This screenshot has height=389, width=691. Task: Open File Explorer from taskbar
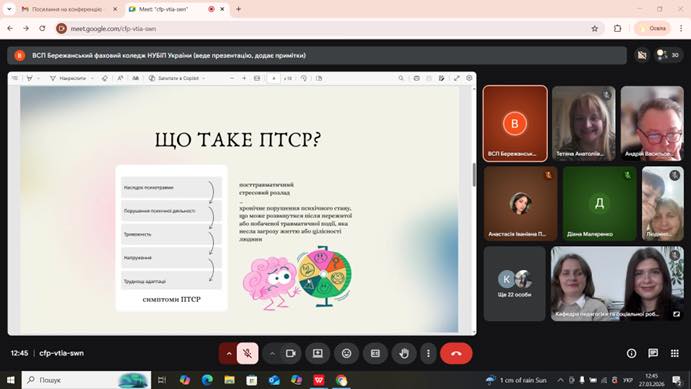click(229, 380)
